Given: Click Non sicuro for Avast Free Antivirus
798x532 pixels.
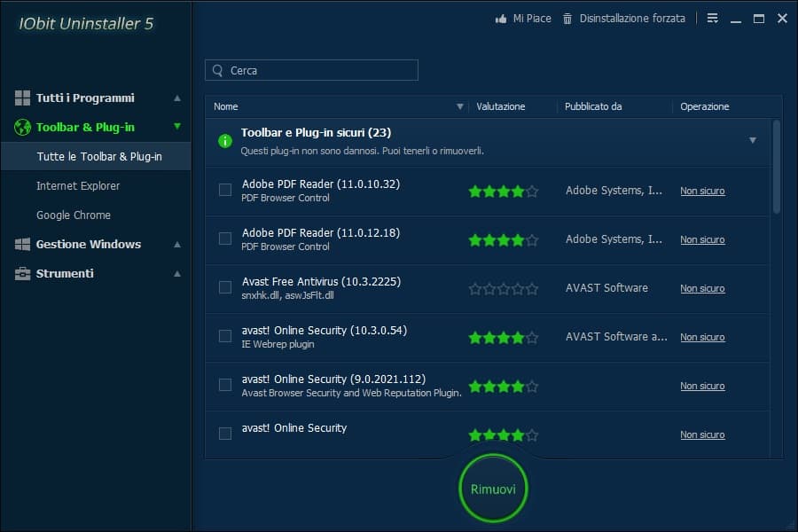Looking at the screenshot, I should pyautogui.click(x=702, y=288).
